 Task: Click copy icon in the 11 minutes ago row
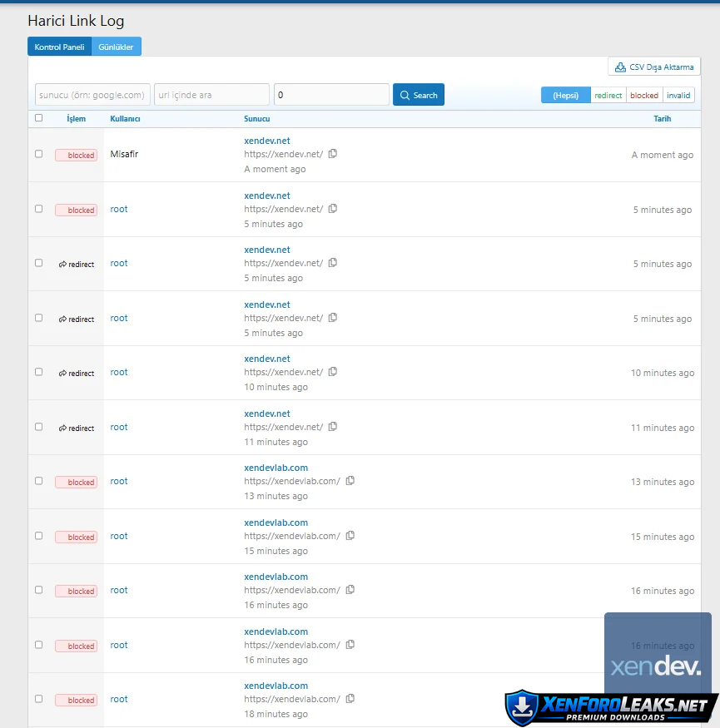tap(333, 427)
